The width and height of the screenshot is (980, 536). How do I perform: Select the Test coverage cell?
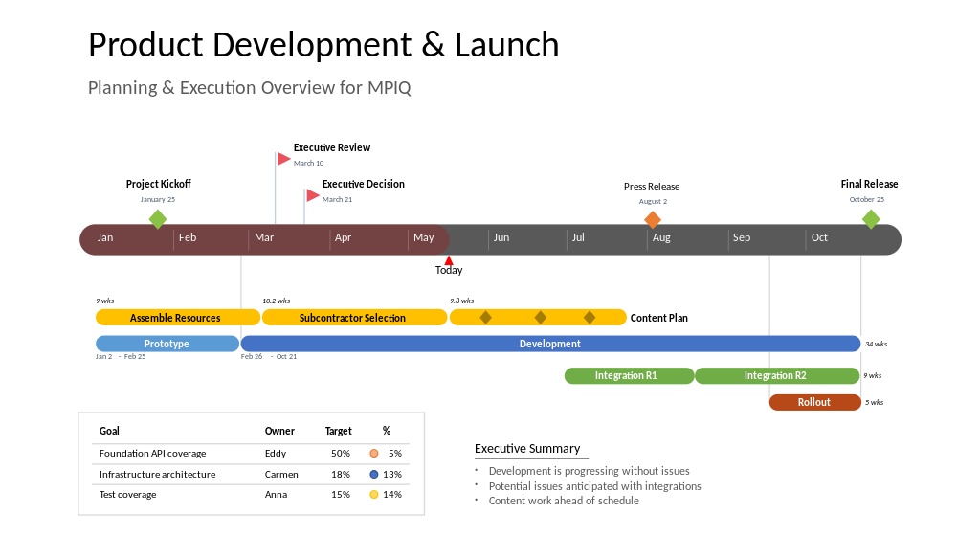(127, 494)
